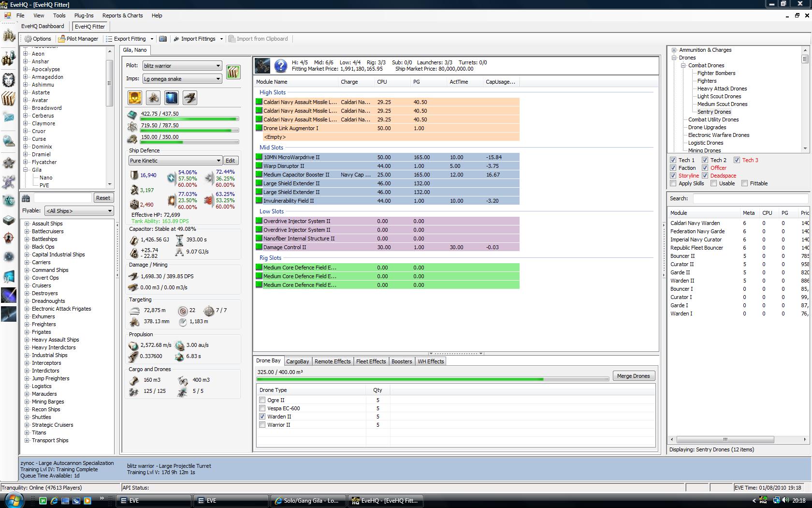Click the status square for 10MN MicroWarpdrive II

tap(259, 157)
